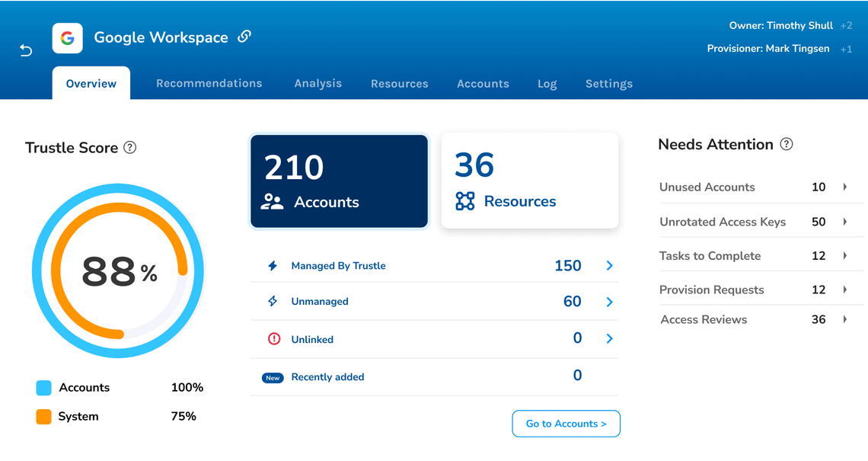Open the Trustle Score help icon
The height and width of the screenshot is (461, 868).
point(130,147)
